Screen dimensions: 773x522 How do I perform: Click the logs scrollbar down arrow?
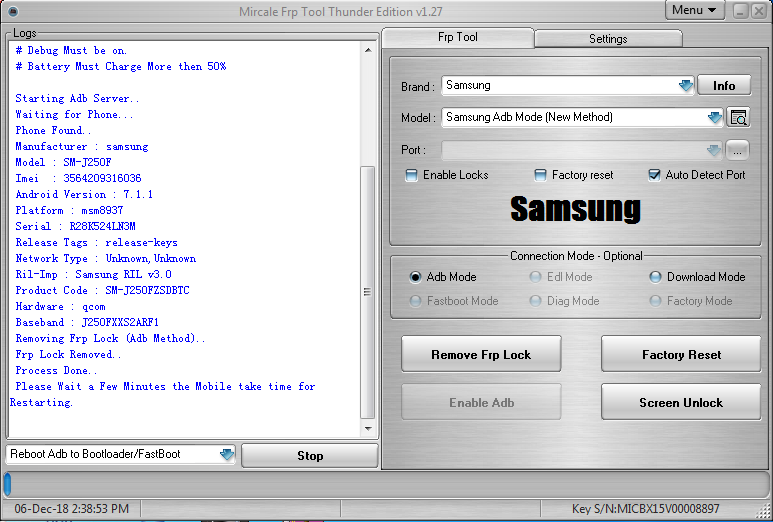(368, 429)
